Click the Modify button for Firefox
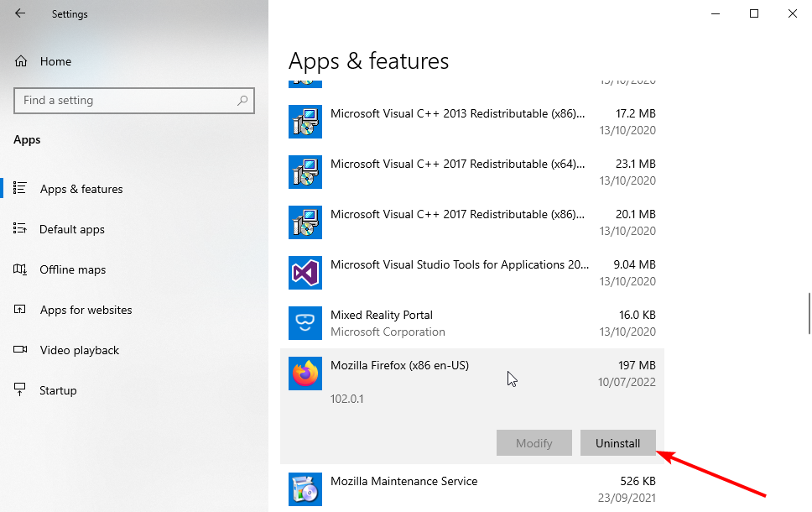This screenshot has height=512, width=812. coord(534,443)
